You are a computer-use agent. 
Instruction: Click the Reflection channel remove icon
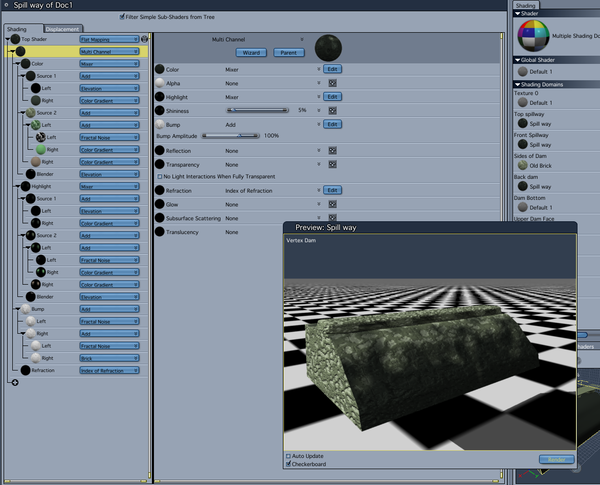[x=332, y=150]
